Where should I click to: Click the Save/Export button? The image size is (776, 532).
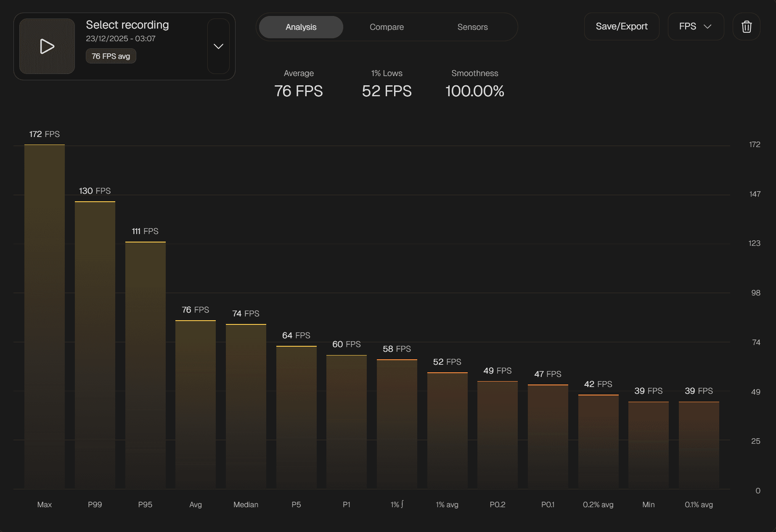621,26
